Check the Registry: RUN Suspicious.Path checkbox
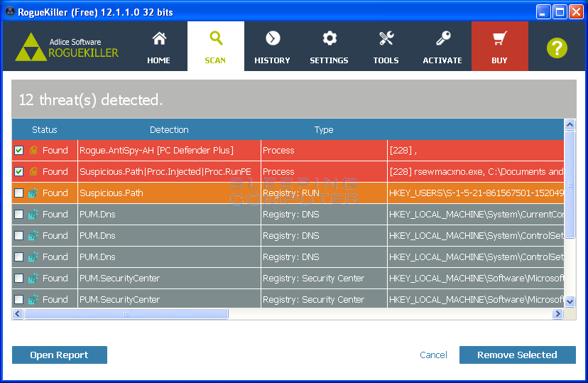588x383 pixels. 18,193
